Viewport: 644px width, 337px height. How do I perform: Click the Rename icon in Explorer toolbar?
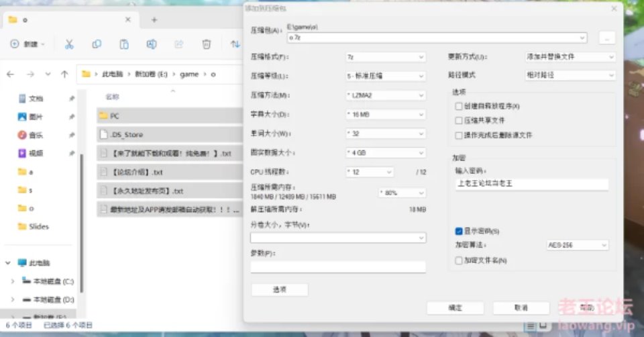point(152,44)
